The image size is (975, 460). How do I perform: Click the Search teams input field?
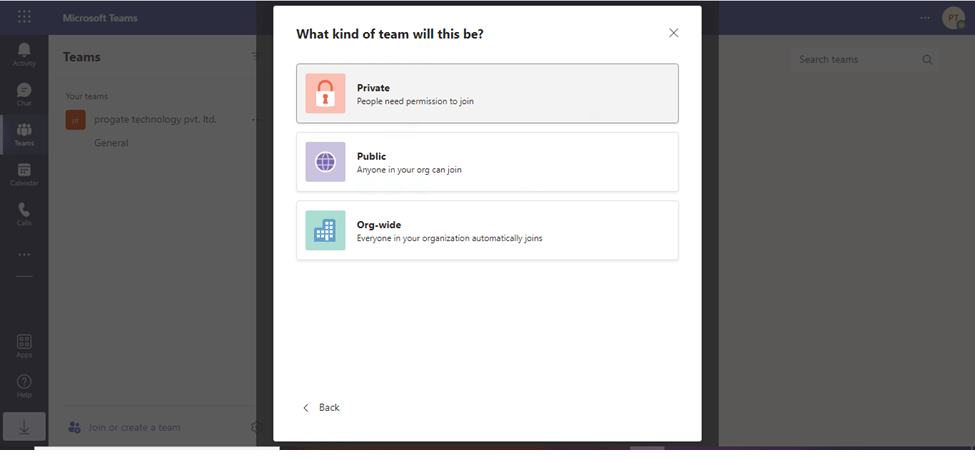864,60
